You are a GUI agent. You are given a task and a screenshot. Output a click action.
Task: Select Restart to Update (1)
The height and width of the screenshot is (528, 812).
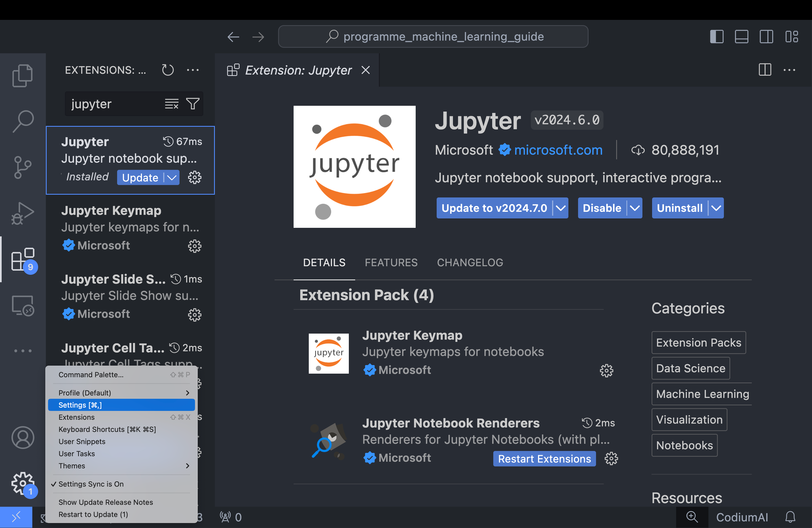122,515
